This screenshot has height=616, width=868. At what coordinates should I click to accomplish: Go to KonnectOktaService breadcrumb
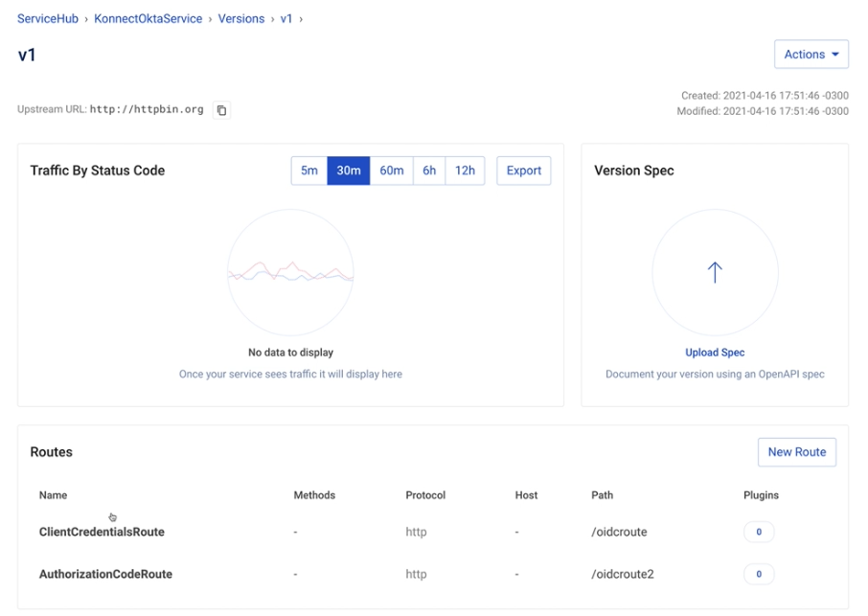[x=148, y=18]
